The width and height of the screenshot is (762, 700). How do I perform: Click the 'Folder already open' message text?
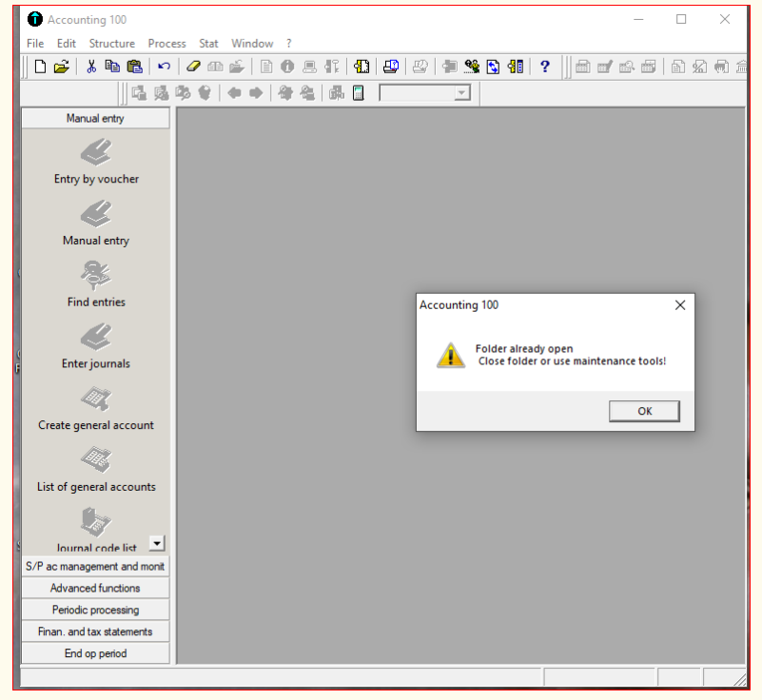(x=524, y=349)
